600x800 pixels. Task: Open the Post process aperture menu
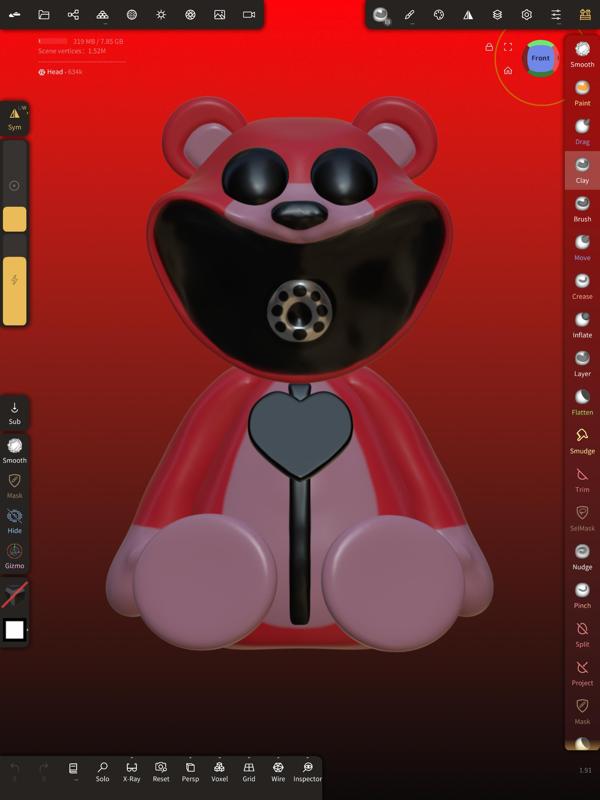(190, 14)
